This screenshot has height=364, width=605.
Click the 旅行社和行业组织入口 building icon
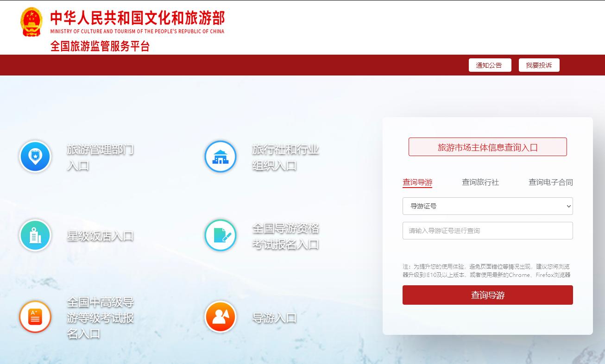[x=220, y=157]
